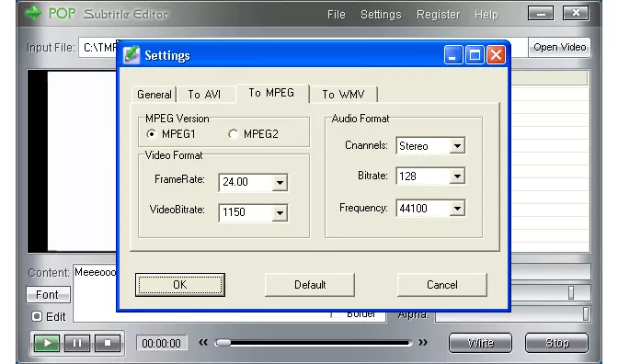Pause playback with the pause button
Image resolution: width=618 pixels, height=364 pixels.
coord(77,343)
